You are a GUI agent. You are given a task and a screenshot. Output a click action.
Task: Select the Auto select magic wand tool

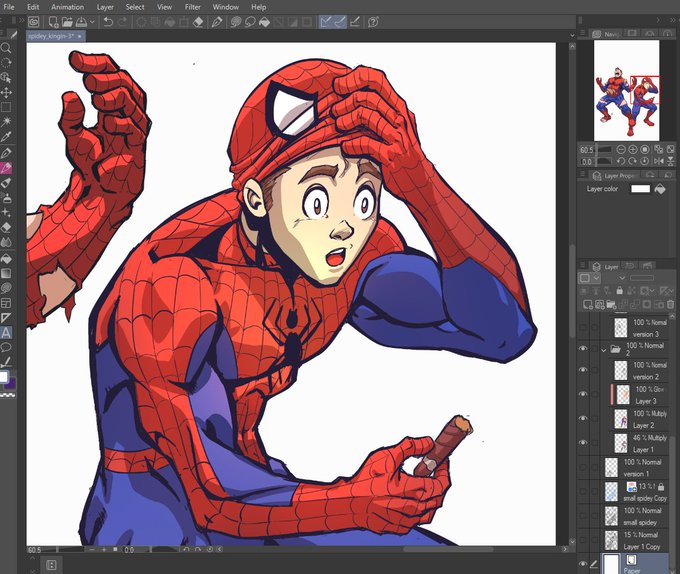click(x=6, y=122)
